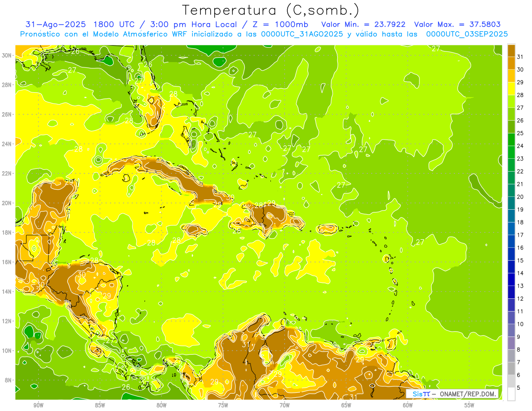
Task: Click "3:00 pm Hora Local" in header
Action: (x=196, y=24)
